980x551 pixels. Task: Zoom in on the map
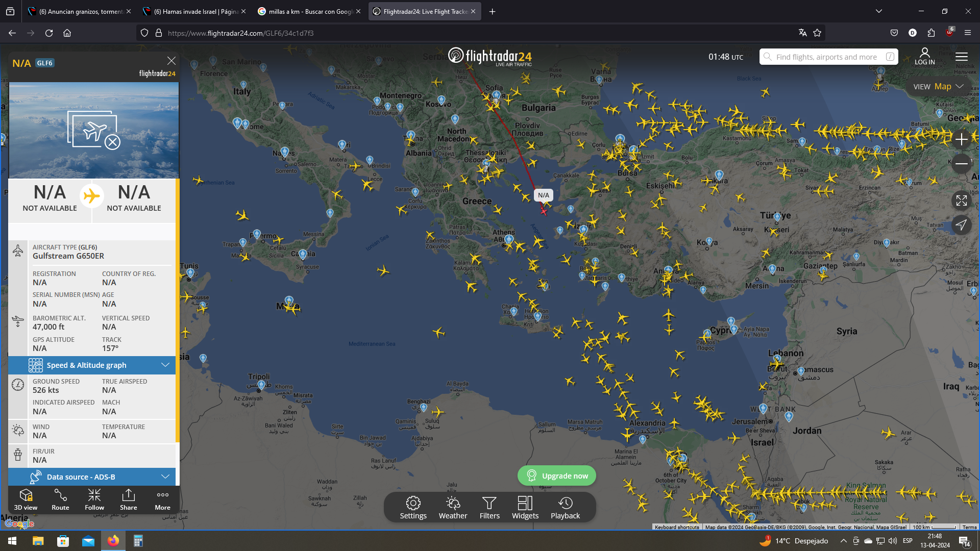point(962,139)
